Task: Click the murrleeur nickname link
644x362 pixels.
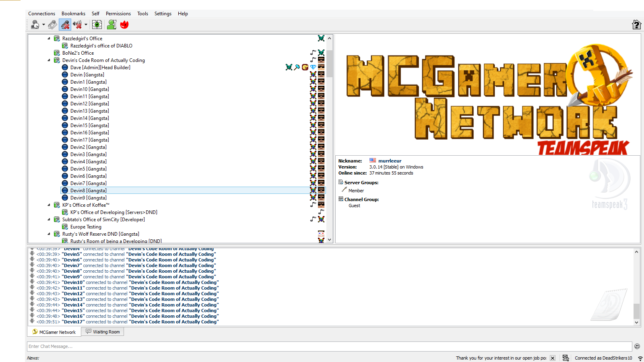Action: (390, 161)
